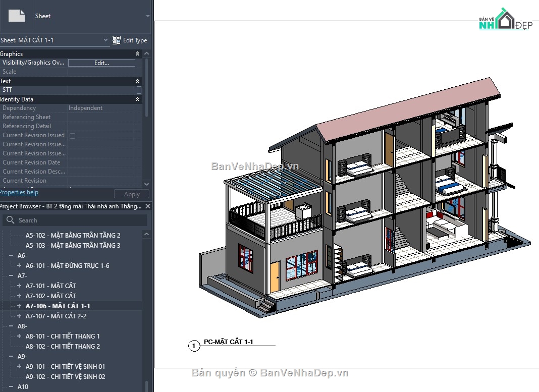Image resolution: width=539 pixels, height=392 pixels.
Task: Click the Apply button
Action: [132, 194]
